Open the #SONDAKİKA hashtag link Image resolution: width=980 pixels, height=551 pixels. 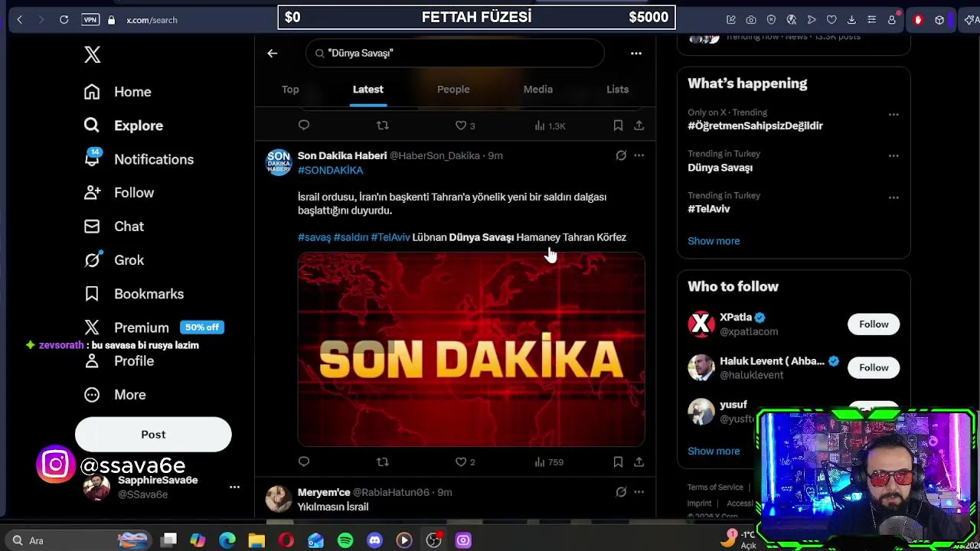coord(330,170)
